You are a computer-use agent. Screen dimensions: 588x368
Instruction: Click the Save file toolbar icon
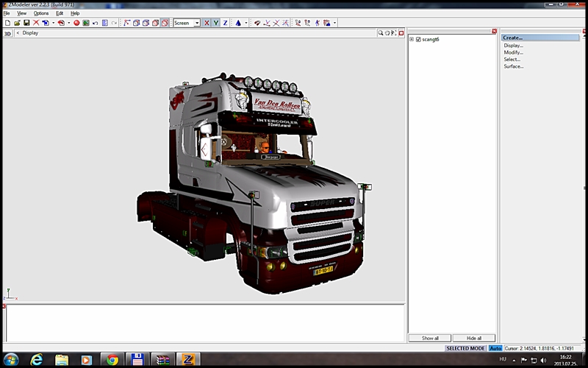click(26, 23)
